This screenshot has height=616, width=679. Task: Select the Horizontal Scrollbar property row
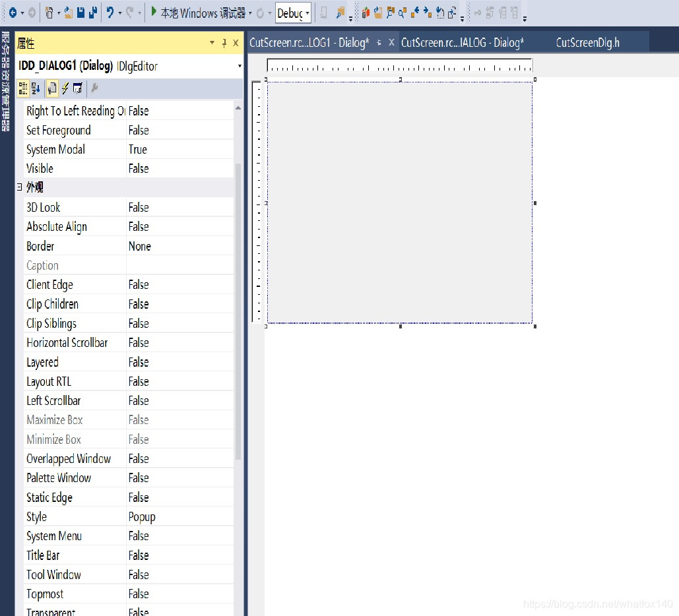129,343
